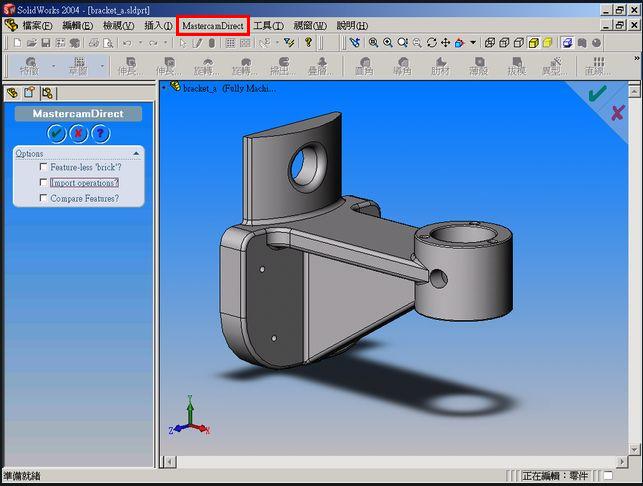The height and width of the screenshot is (486, 643).
Task: Open the 視窗(W) window menu
Action: (310, 26)
